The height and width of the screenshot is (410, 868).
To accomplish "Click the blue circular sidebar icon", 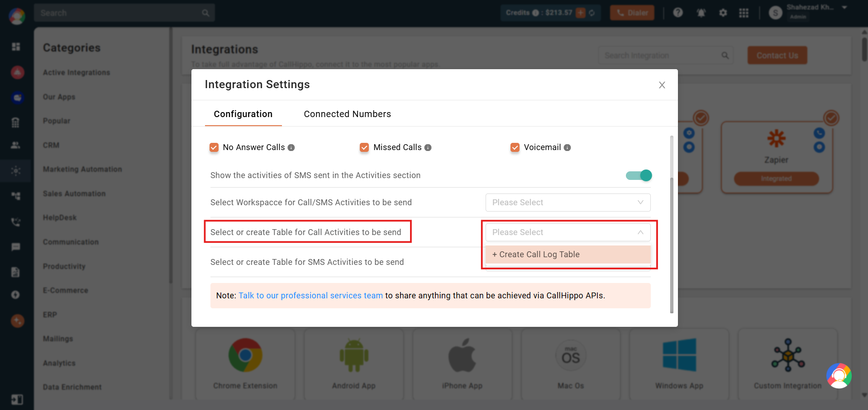I will coord(17,97).
